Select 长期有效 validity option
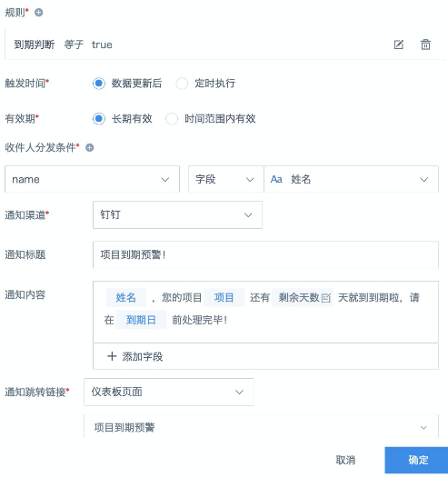 point(99,119)
